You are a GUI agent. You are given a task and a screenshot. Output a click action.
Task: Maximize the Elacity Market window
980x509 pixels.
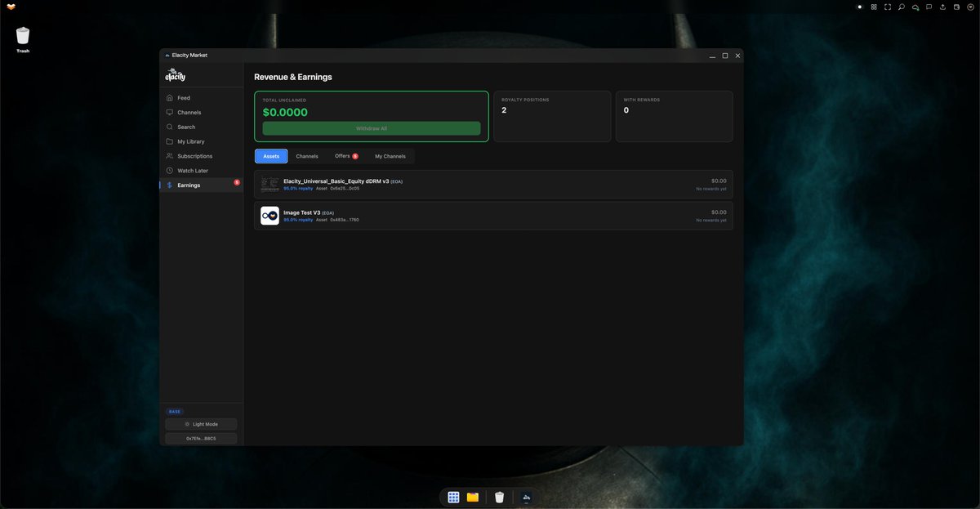724,56
